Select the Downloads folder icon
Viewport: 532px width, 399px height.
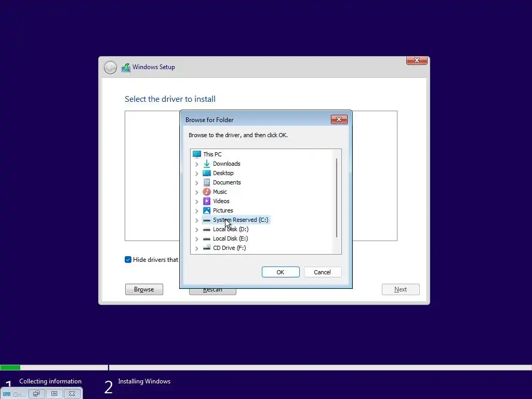coord(207,164)
